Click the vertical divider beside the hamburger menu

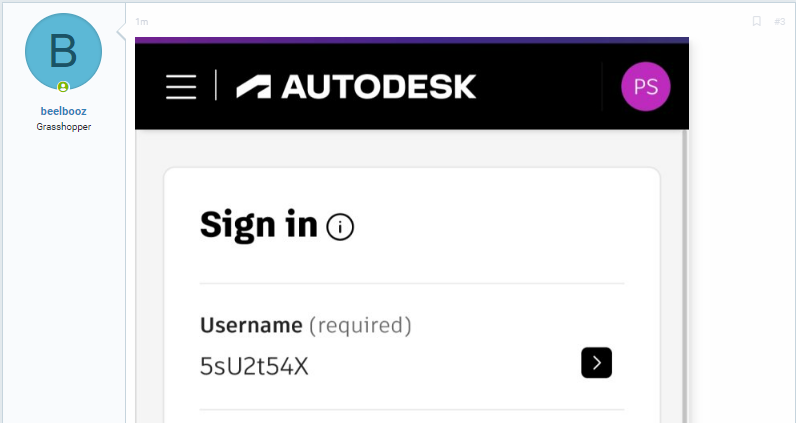(216, 85)
